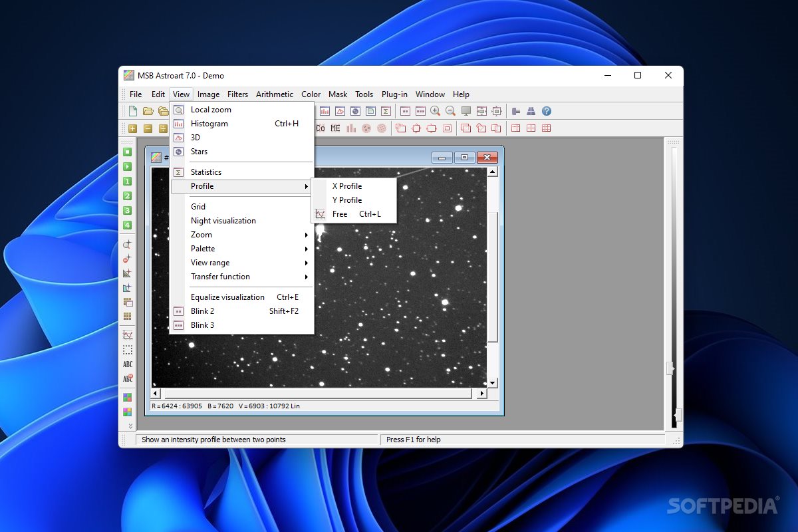Click the green play sidebar icon
Image resolution: width=798 pixels, height=532 pixels.
click(x=127, y=166)
